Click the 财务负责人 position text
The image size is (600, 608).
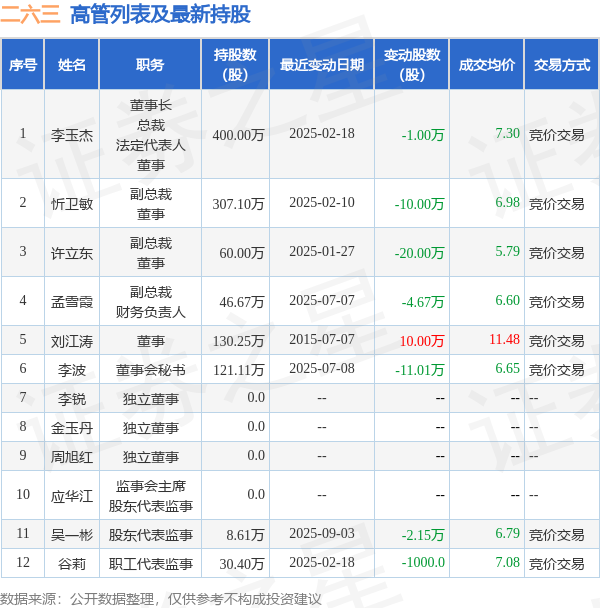pos(150,312)
